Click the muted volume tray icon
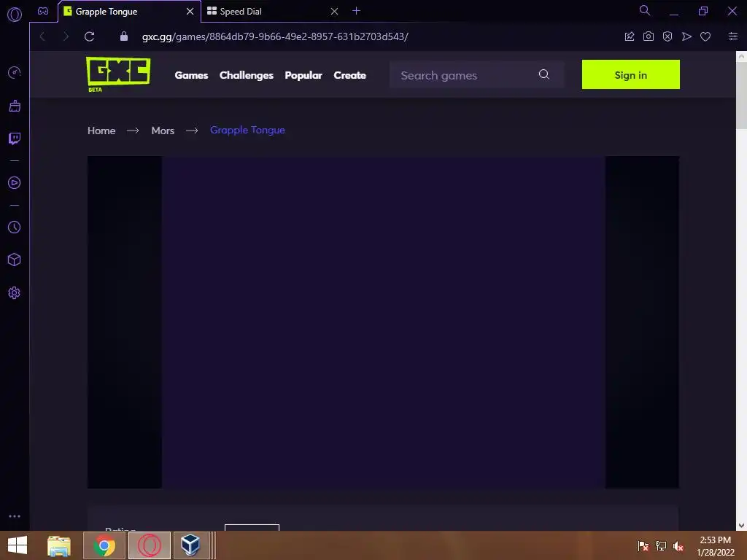 tap(678, 545)
